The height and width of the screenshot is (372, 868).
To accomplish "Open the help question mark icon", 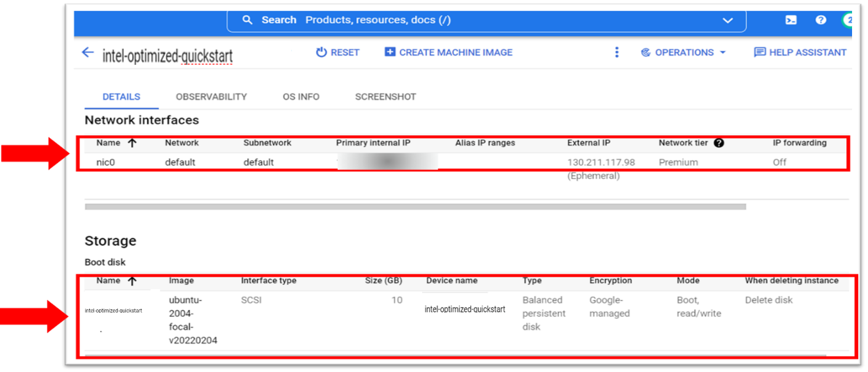I will pyautogui.click(x=821, y=20).
